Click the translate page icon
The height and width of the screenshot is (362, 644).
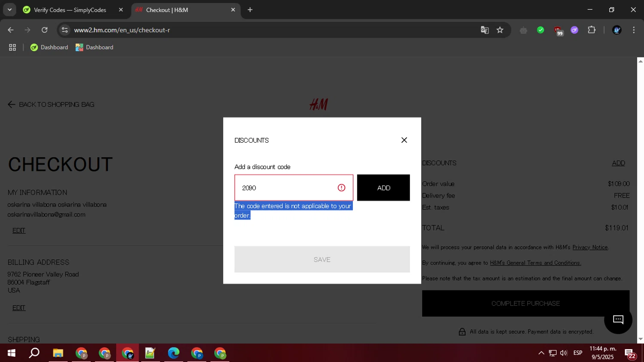[485, 30]
